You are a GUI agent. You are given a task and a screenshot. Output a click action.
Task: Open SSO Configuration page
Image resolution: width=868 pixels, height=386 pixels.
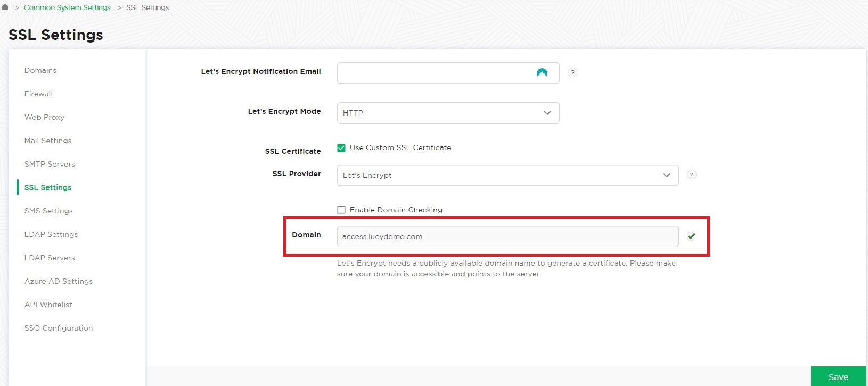coord(59,328)
